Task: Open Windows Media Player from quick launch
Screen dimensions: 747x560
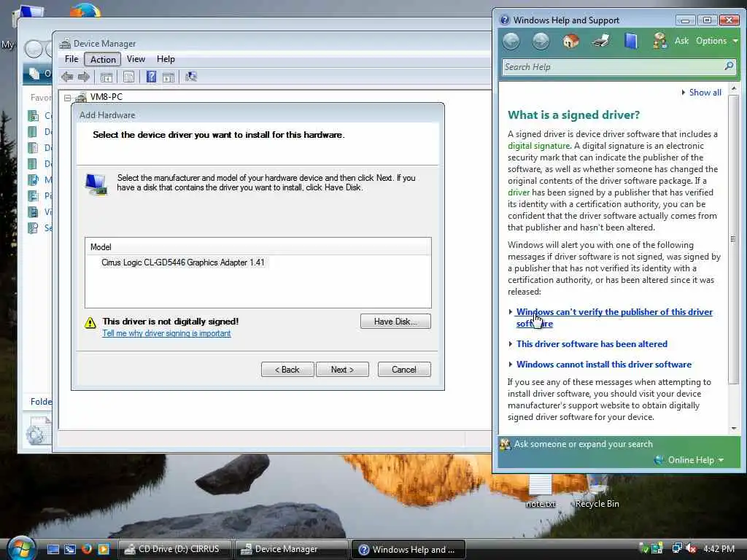Action: click(104, 549)
